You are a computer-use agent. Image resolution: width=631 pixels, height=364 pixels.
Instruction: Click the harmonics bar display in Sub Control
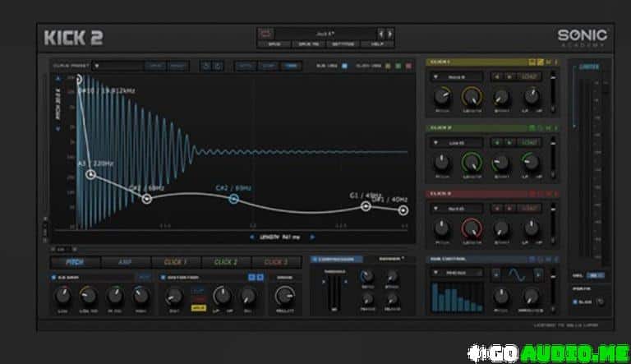457,297
